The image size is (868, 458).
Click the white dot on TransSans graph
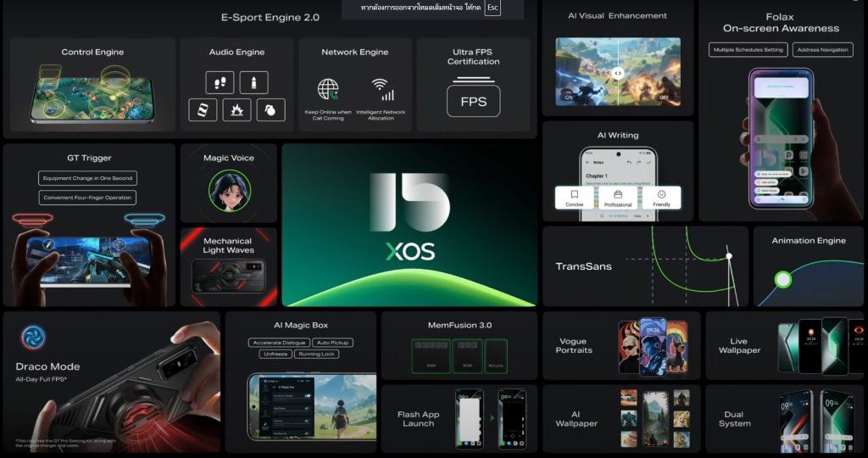click(729, 256)
